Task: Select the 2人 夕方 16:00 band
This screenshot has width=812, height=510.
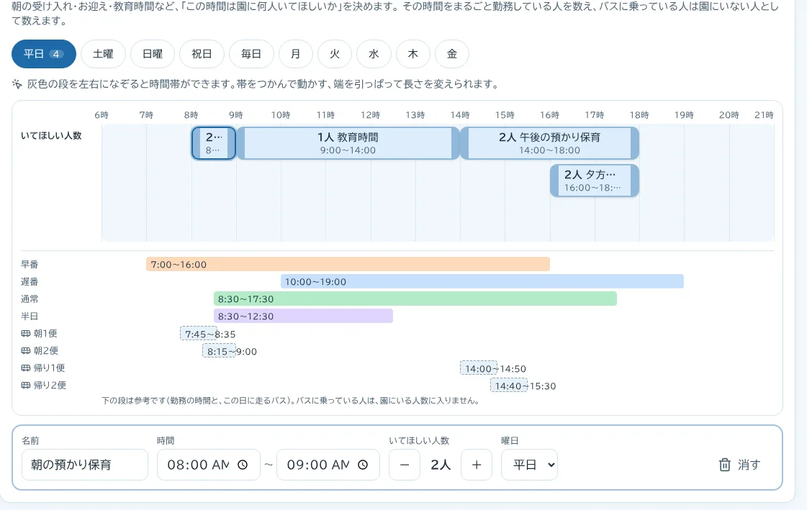Action: tap(595, 181)
